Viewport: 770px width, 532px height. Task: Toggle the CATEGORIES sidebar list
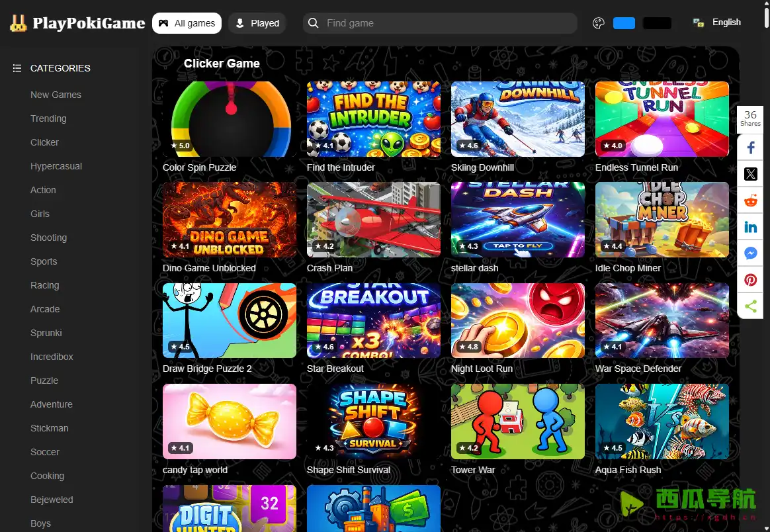pyautogui.click(x=52, y=68)
